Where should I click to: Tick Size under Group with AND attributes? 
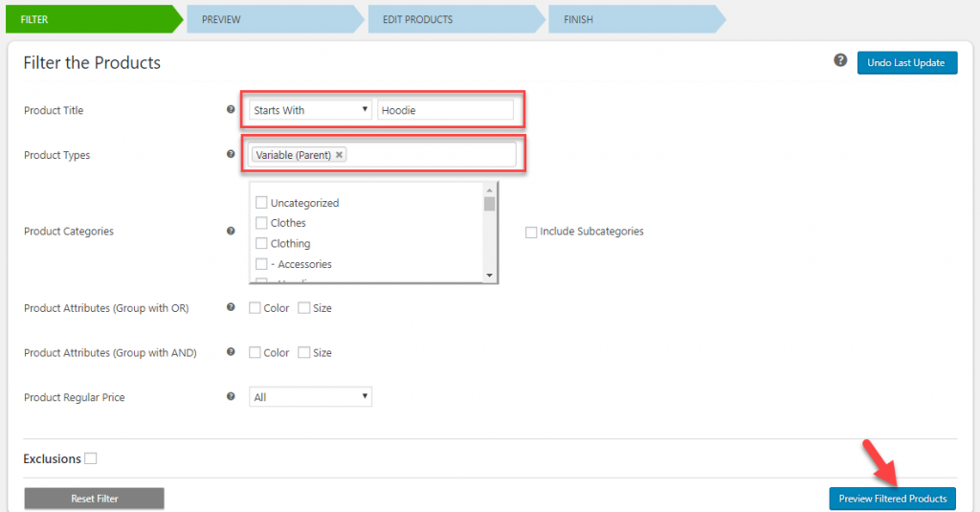click(x=303, y=352)
